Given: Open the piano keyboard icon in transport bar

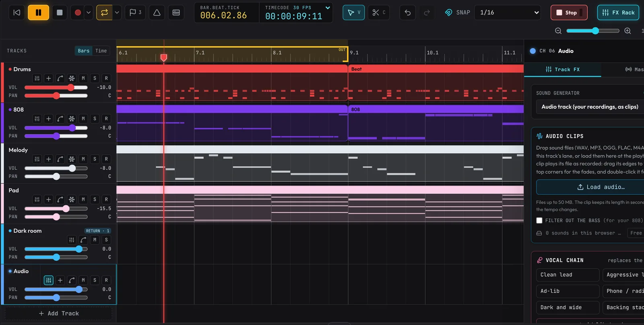Looking at the screenshot, I should click(176, 12).
